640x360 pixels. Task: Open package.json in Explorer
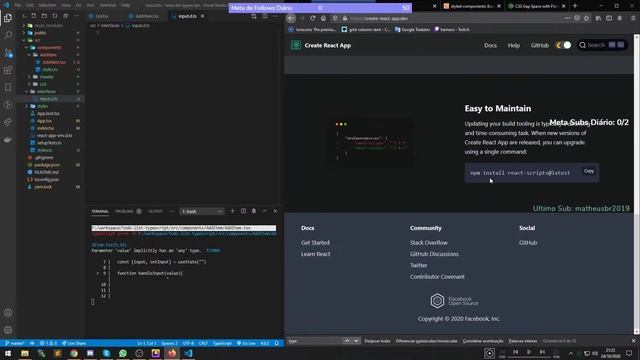[x=47, y=165]
